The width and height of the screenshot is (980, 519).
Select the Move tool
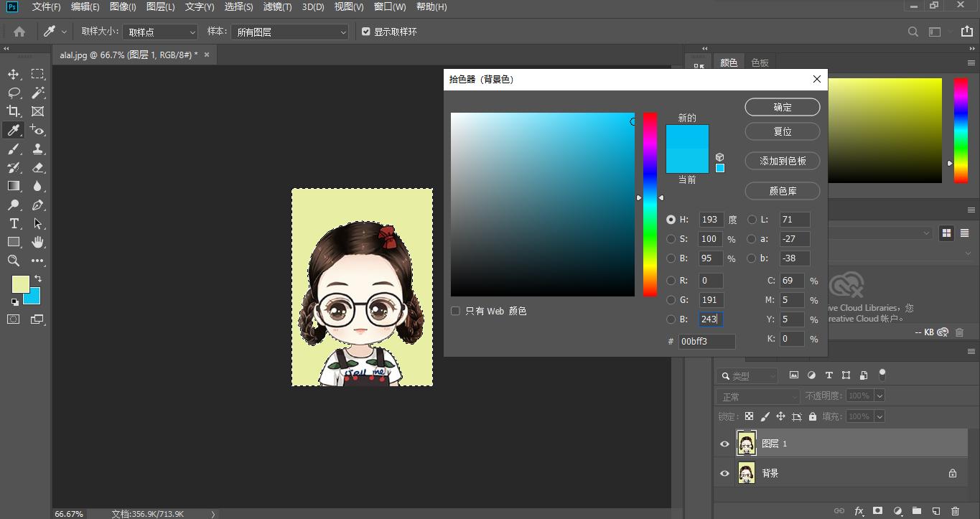[x=14, y=74]
